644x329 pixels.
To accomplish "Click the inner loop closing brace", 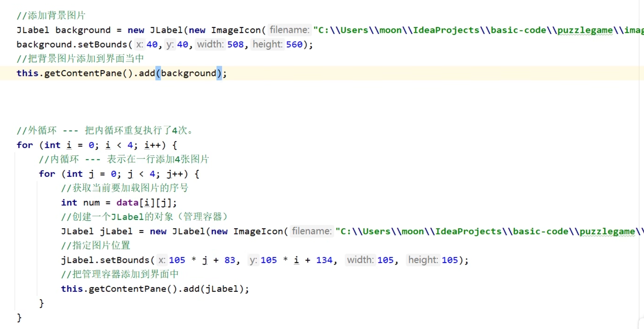I will [41, 303].
